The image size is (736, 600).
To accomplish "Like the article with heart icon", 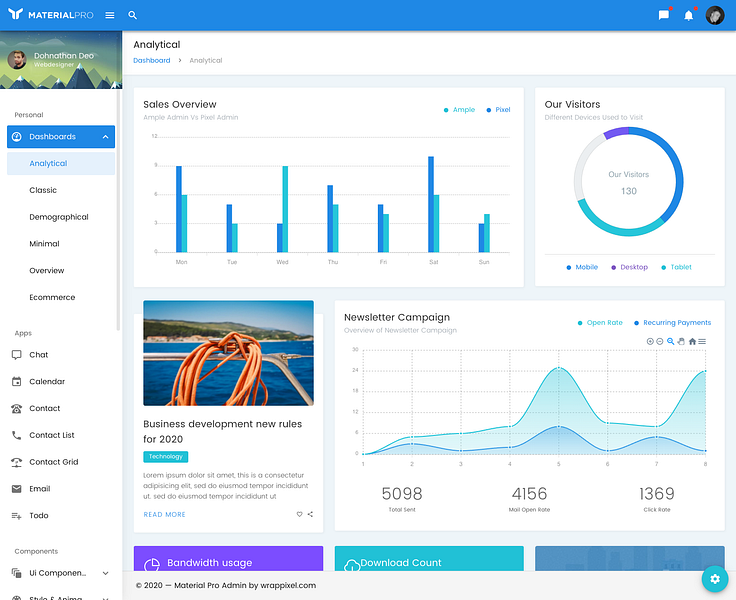I will coord(299,514).
